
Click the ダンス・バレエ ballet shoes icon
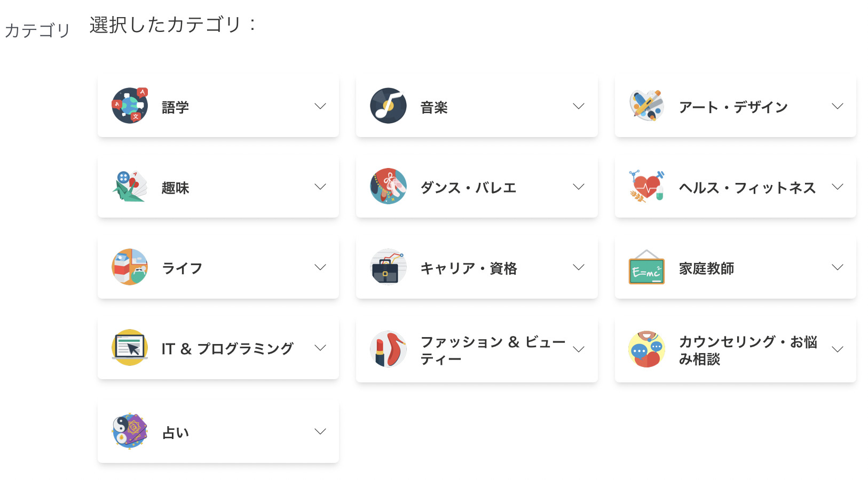(x=388, y=186)
